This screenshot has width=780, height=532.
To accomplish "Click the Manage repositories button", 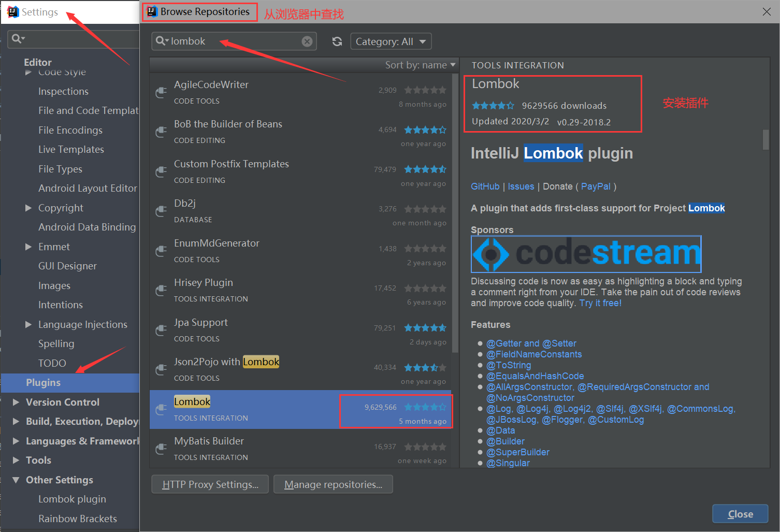I will (333, 484).
